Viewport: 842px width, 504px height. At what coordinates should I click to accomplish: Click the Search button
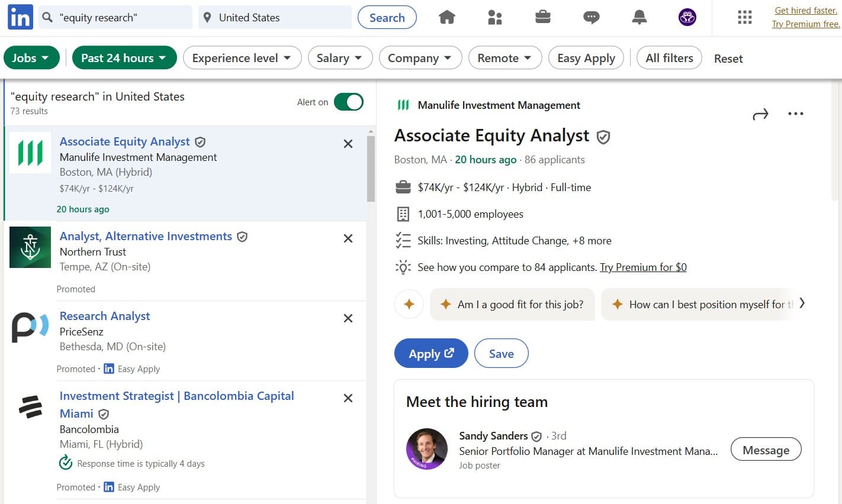[x=387, y=18]
